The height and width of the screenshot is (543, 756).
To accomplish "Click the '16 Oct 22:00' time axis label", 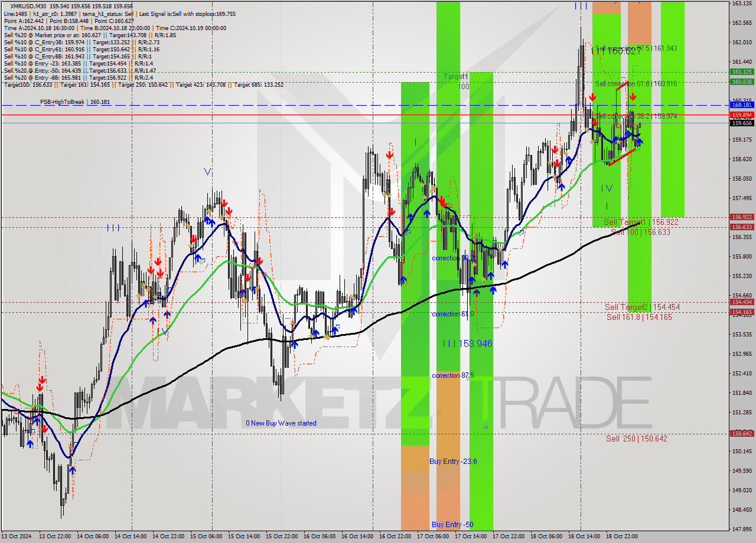I will click(395, 537).
